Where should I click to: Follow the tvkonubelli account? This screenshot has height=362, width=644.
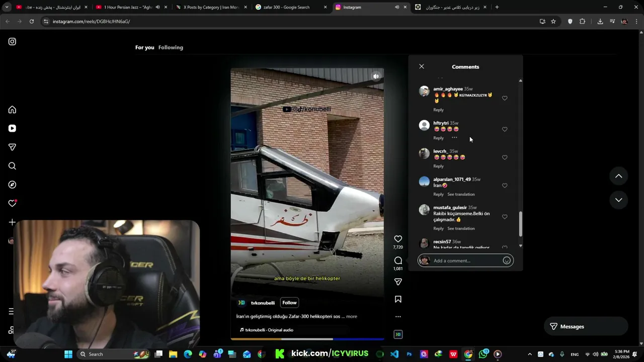(x=289, y=303)
